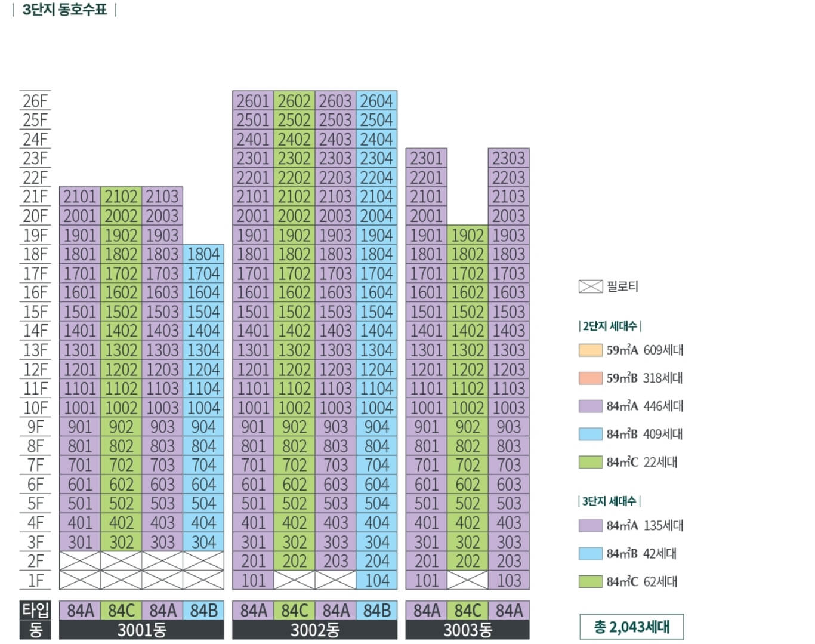Choose unit 2402

coord(294,139)
